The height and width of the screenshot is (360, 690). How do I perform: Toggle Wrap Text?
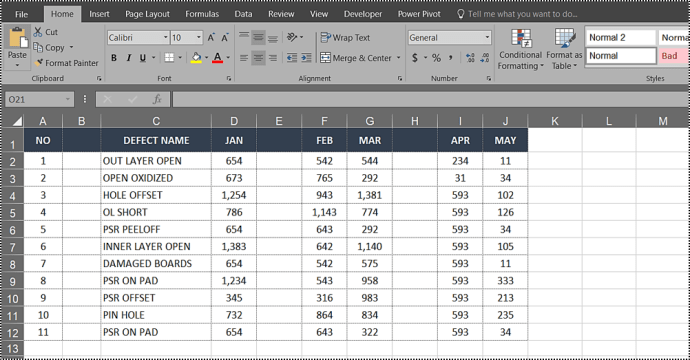[x=345, y=38]
